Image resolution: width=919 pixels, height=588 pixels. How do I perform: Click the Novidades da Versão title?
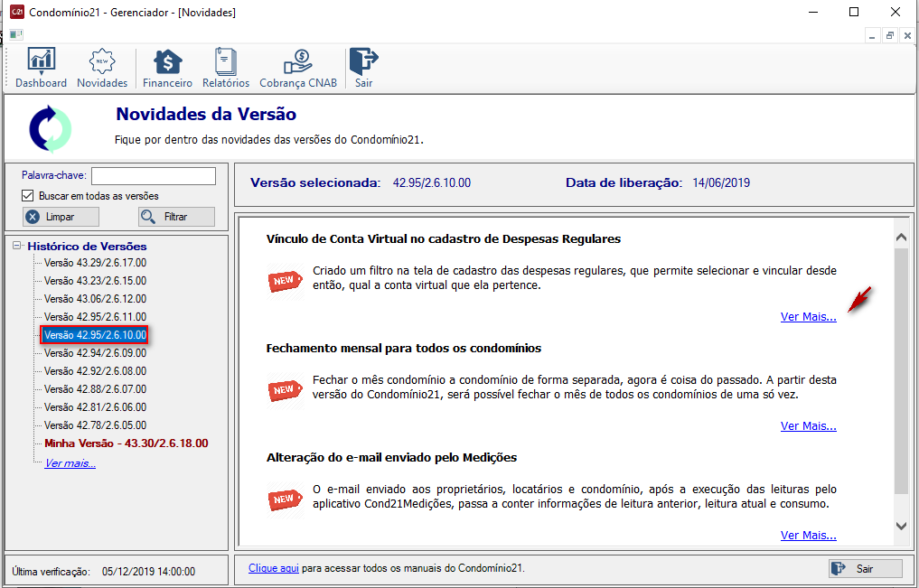pos(206,114)
